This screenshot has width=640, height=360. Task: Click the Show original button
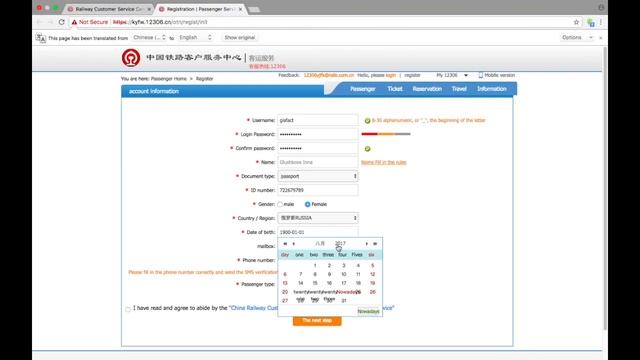pyautogui.click(x=240, y=38)
